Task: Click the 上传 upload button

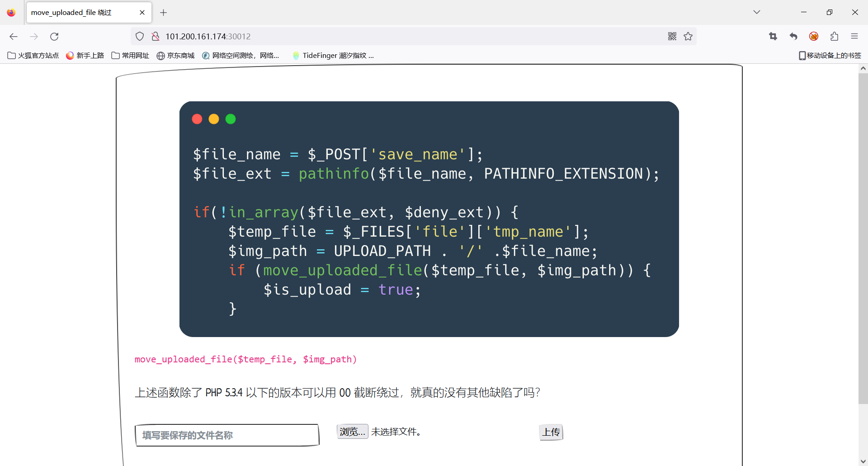Action: coord(551,433)
